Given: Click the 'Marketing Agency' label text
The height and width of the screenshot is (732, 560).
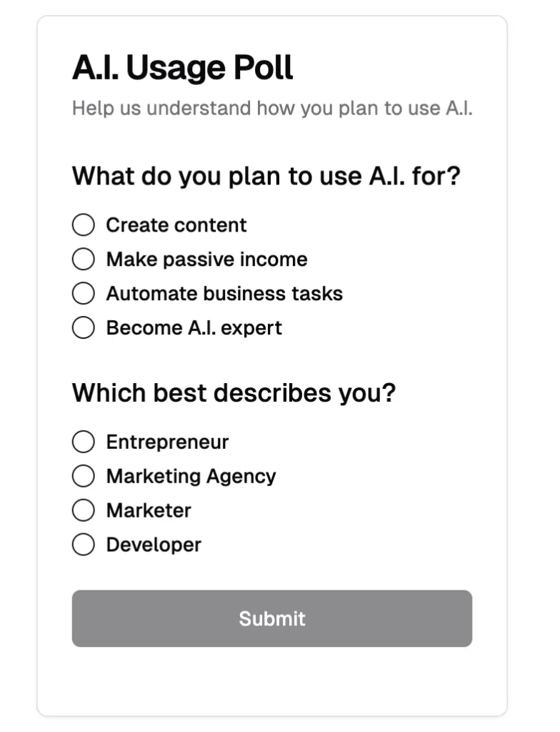Looking at the screenshot, I should tap(191, 476).
